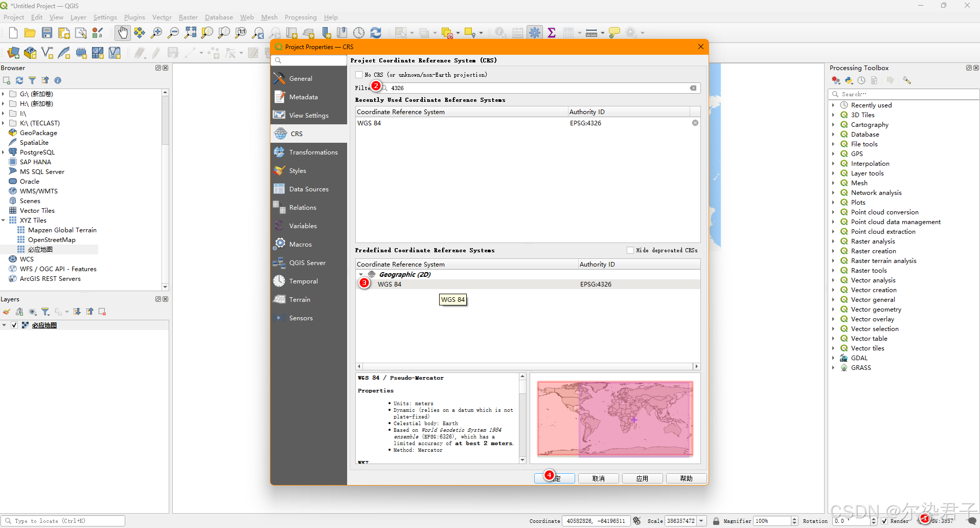Click CRS description vertical scrollbar

[x=522, y=419]
